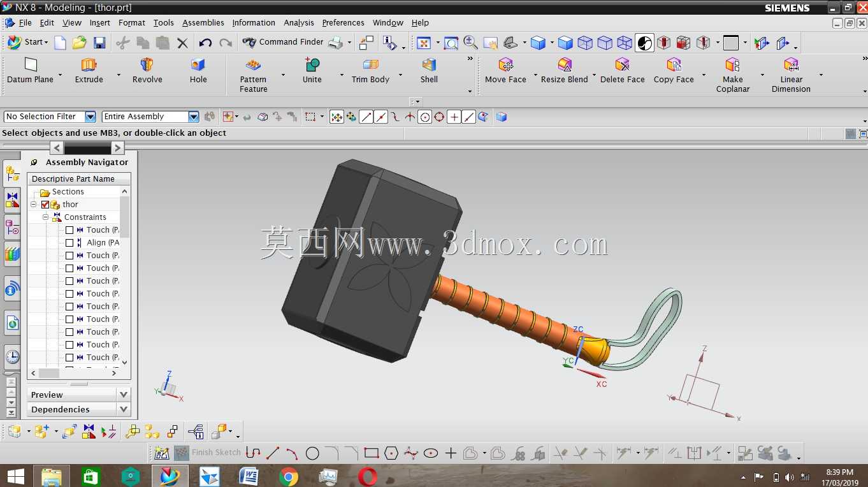Open the Constraint Navigator sidebar tab
The image size is (868, 487).
pyautogui.click(x=12, y=201)
